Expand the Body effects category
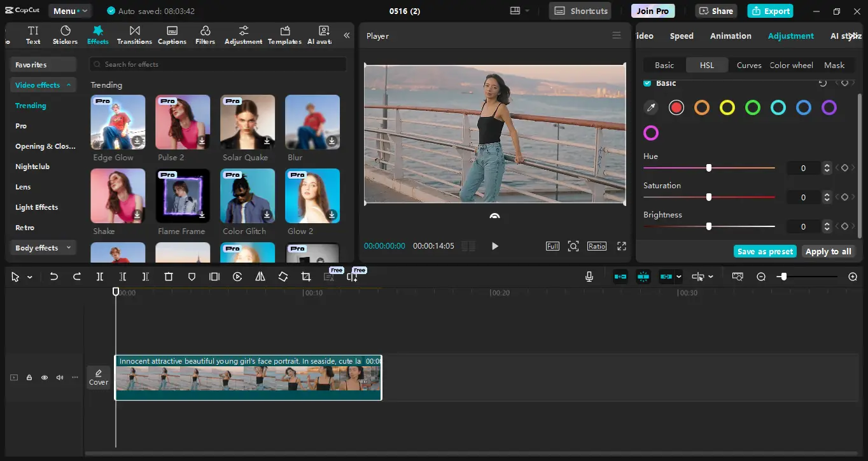Screen dimensions: 868x461 click(x=43, y=247)
